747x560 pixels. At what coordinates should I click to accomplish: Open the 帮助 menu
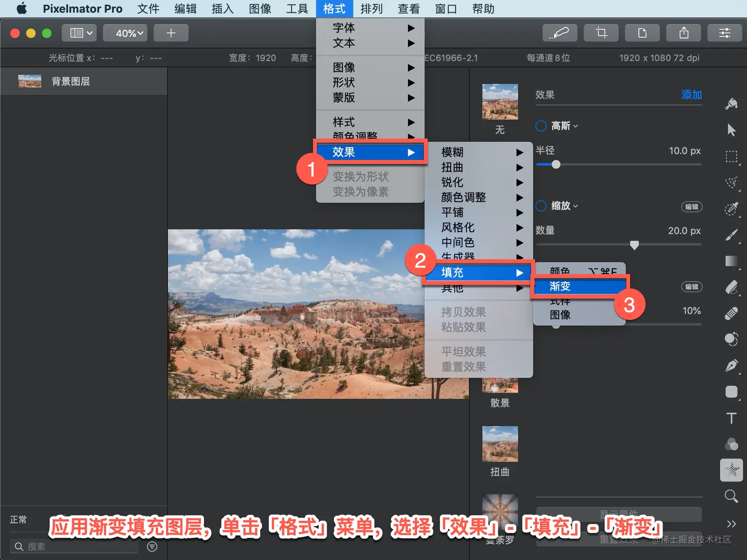tap(483, 9)
